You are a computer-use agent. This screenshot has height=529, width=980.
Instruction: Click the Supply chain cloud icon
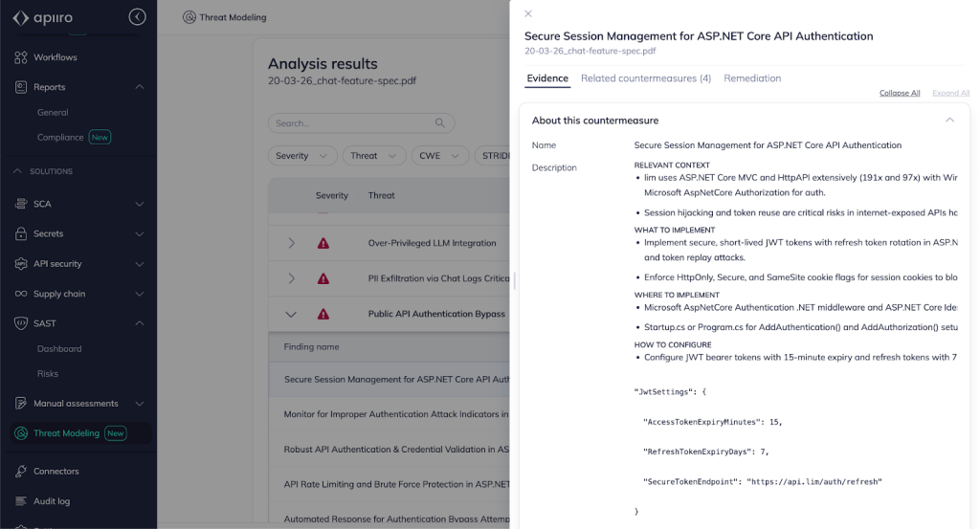pyautogui.click(x=21, y=294)
